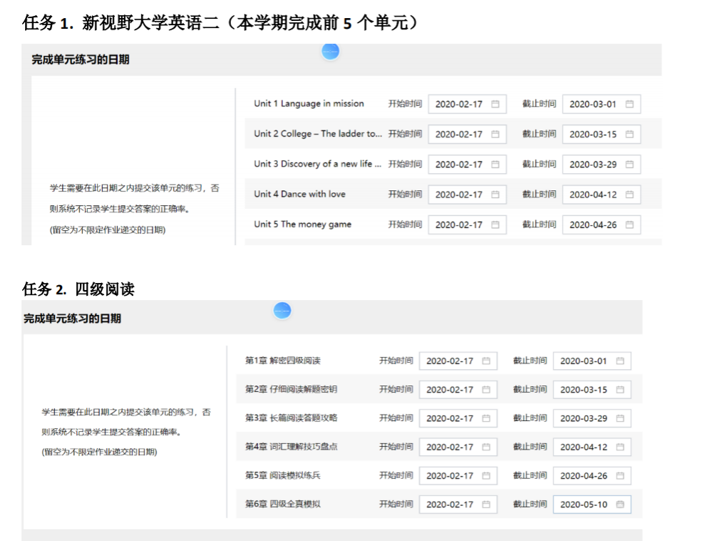Select Unit 2 start date field

click(x=460, y=134)
